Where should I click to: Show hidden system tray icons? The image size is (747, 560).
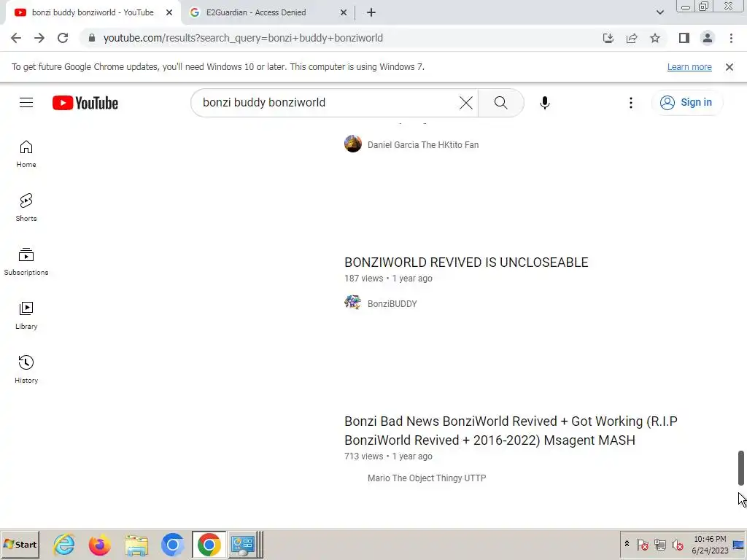[x=627, y=544]
